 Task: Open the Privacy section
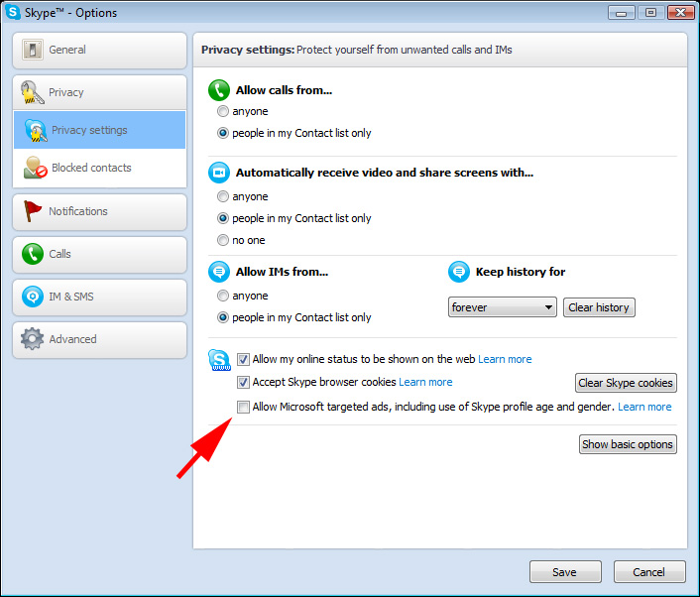tap(99, 92)
